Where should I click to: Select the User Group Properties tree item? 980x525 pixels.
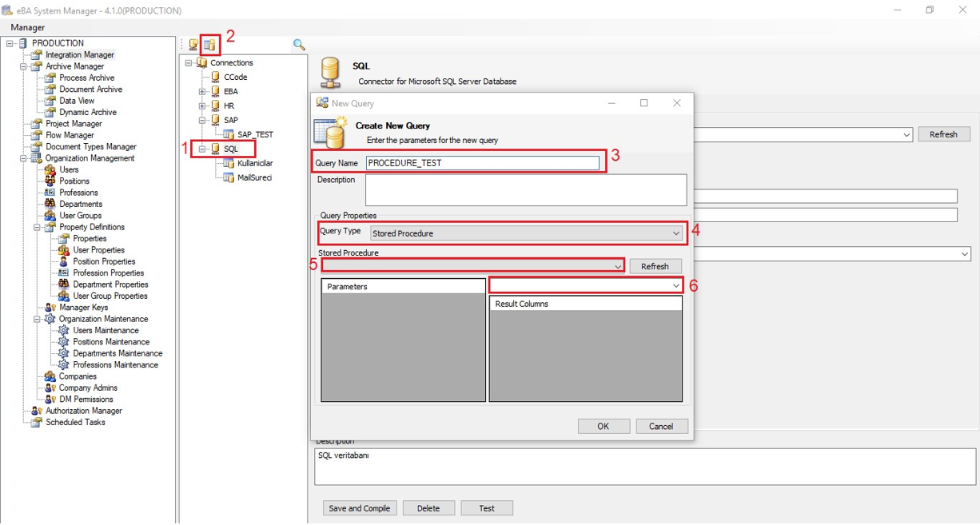(110, 296)
